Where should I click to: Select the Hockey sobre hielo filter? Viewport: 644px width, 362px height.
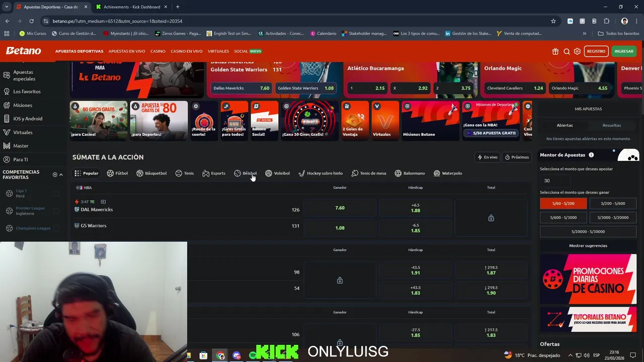pyautogui.click(x=320, y=173)
